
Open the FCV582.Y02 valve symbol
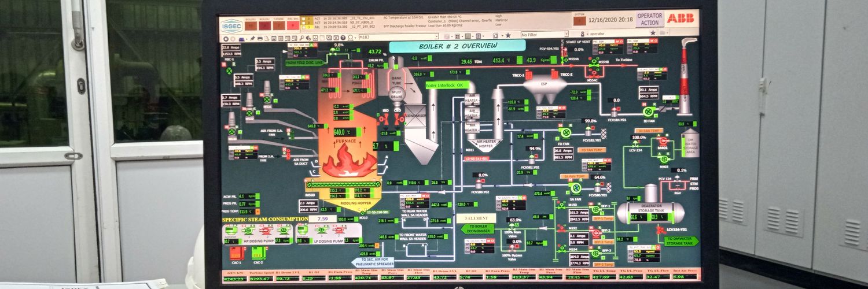pos(532,158)
